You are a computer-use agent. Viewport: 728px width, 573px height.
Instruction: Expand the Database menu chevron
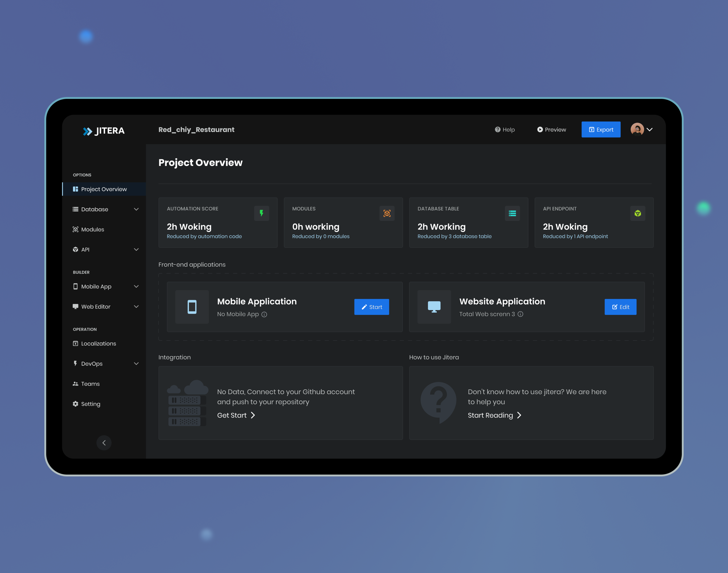pos(136,209)
